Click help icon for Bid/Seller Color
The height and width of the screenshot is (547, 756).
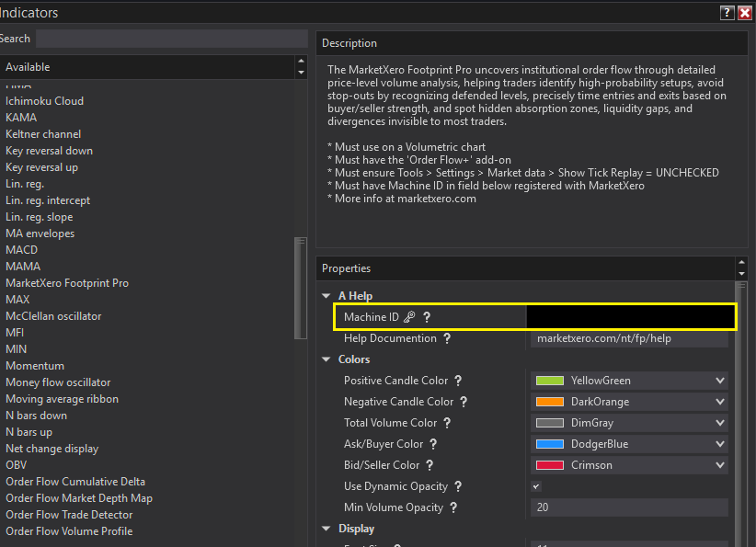[430, 465]
